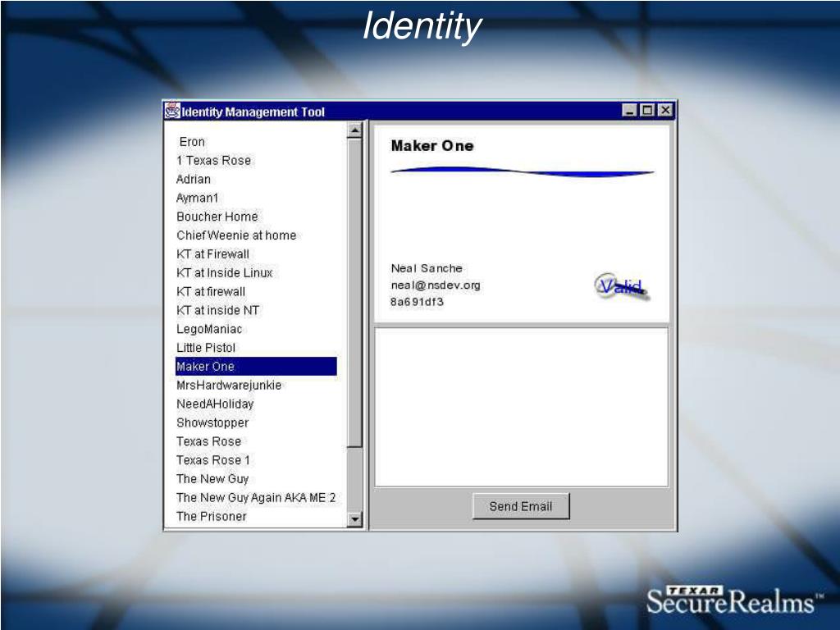This screenshot has width=840, height=630.
Task: Click the list scrollbar down arrow
Action: pos(354,519)
